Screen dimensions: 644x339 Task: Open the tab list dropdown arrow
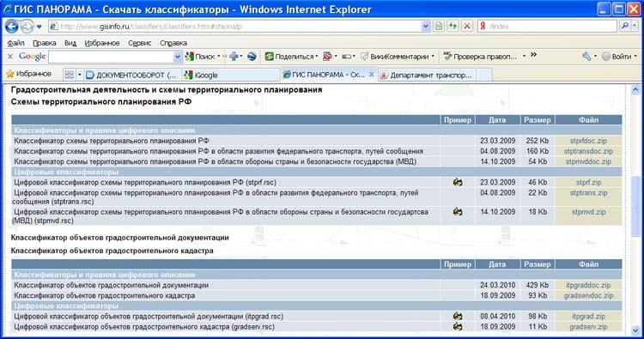[79, 75]
